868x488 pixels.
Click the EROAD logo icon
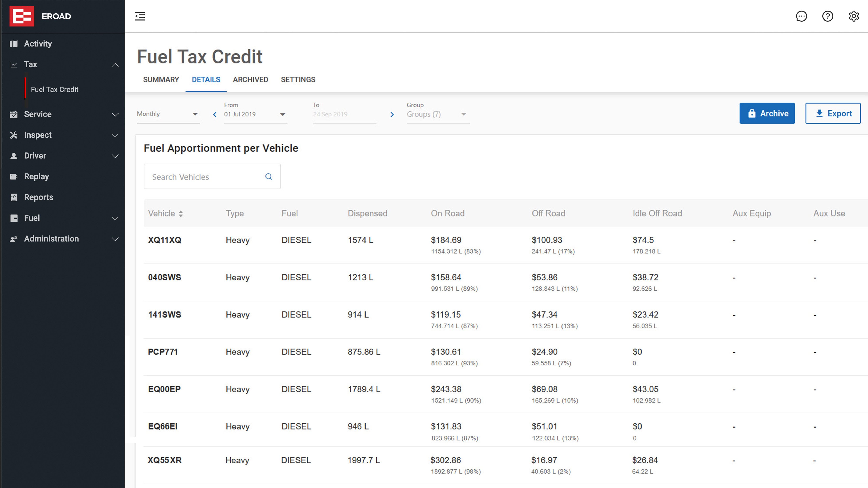tap(22, 16)
